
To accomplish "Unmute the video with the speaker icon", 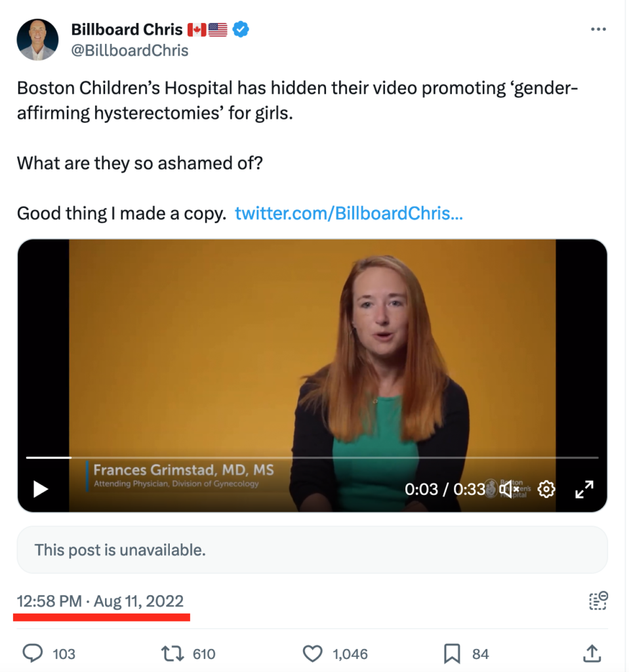I will (509, 489).
